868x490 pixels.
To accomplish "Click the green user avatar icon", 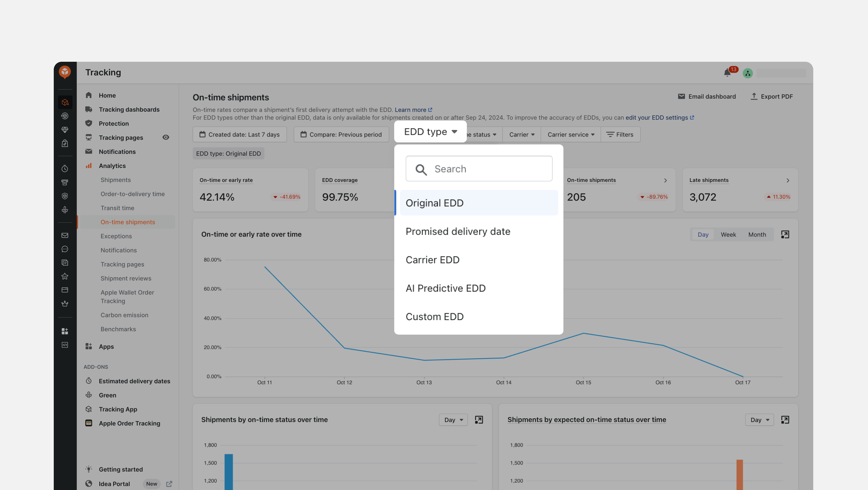I will [748, 73].
